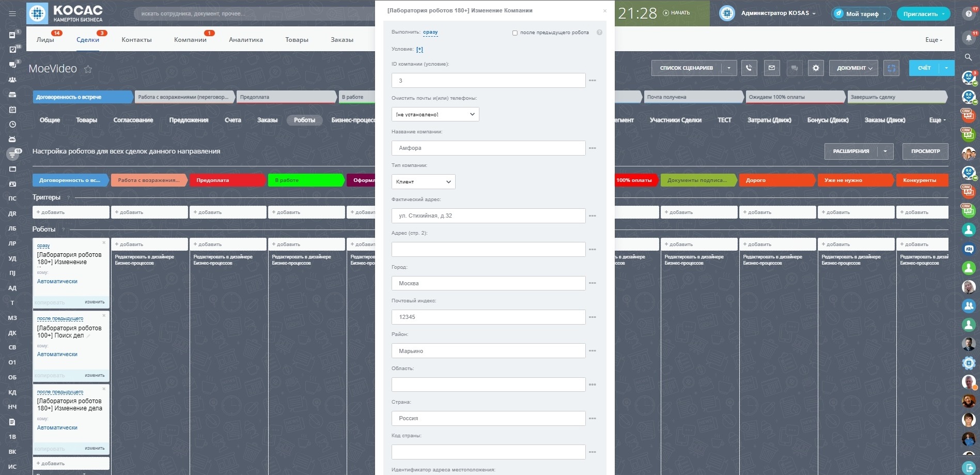Click the 'Страна' input field
The image size is (980, 475).
tap(488, 418)
